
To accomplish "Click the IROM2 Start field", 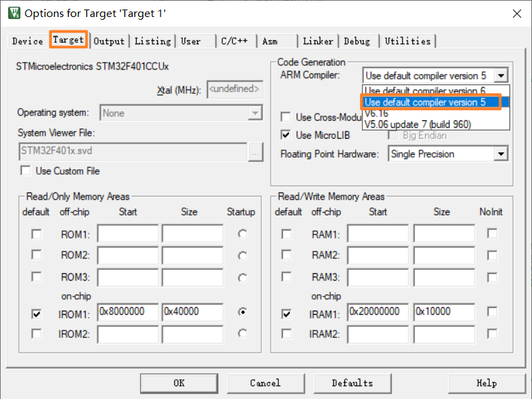I will coord(128,334).
